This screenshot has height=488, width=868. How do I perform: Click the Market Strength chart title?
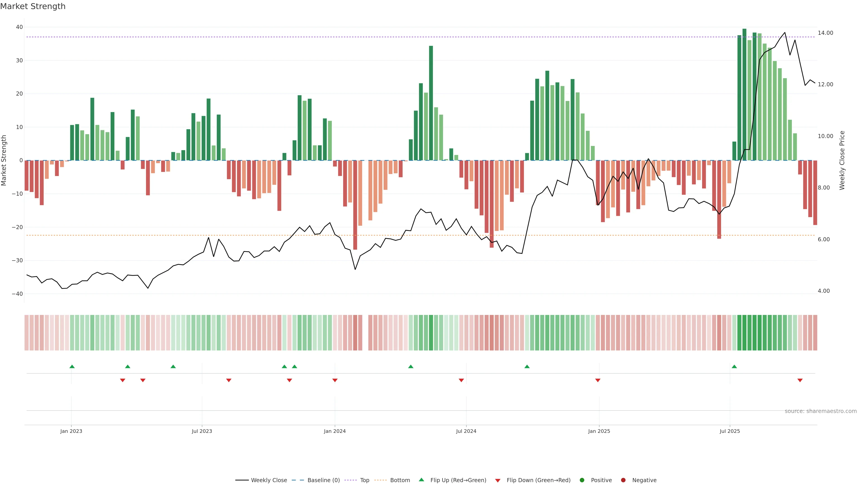point(33,6)
